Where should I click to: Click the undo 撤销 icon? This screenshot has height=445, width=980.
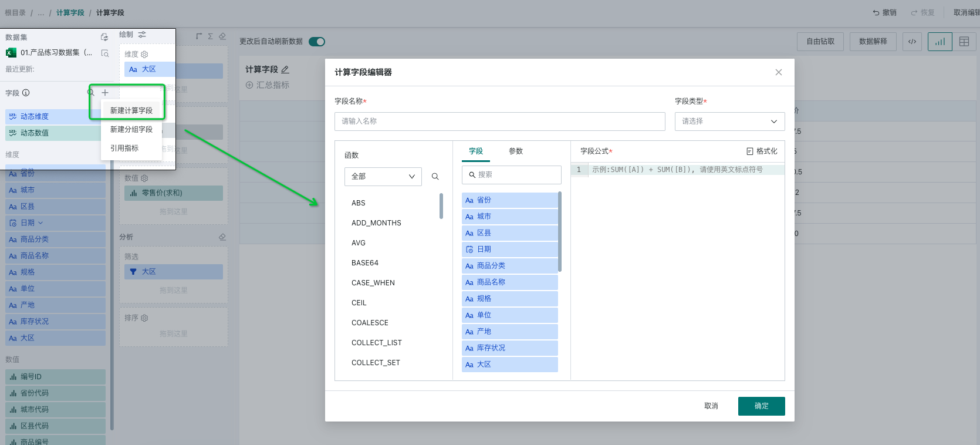point(876,12)
